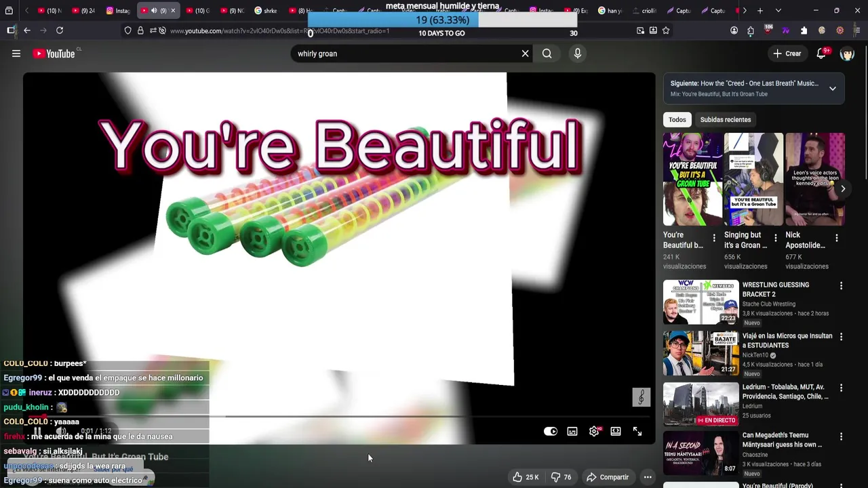
Task: Click the browser account profile icon
Action: coord(734,30)
